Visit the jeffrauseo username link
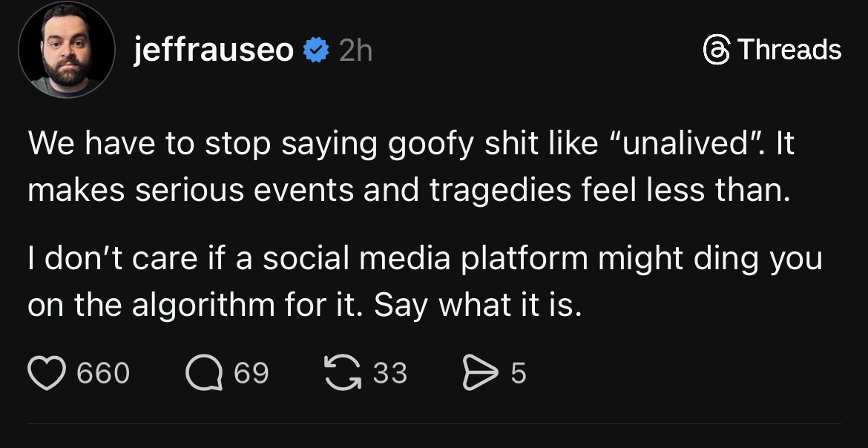Viewport: 868px width, 448px height. [x=214, y=50]
